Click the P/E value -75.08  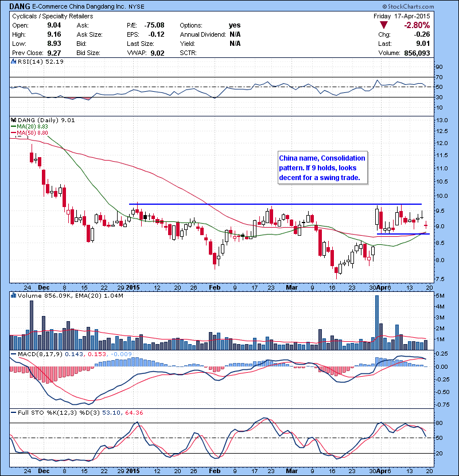pos(154,25)
